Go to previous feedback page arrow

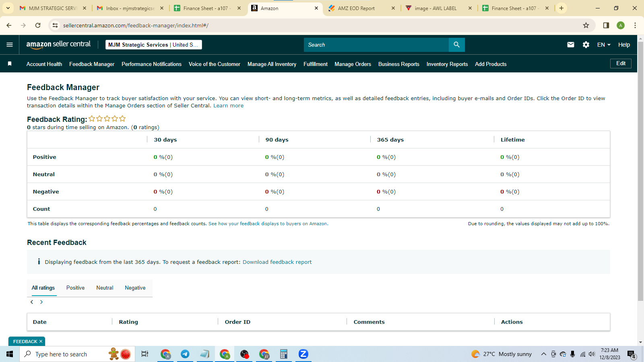(32, 302)
